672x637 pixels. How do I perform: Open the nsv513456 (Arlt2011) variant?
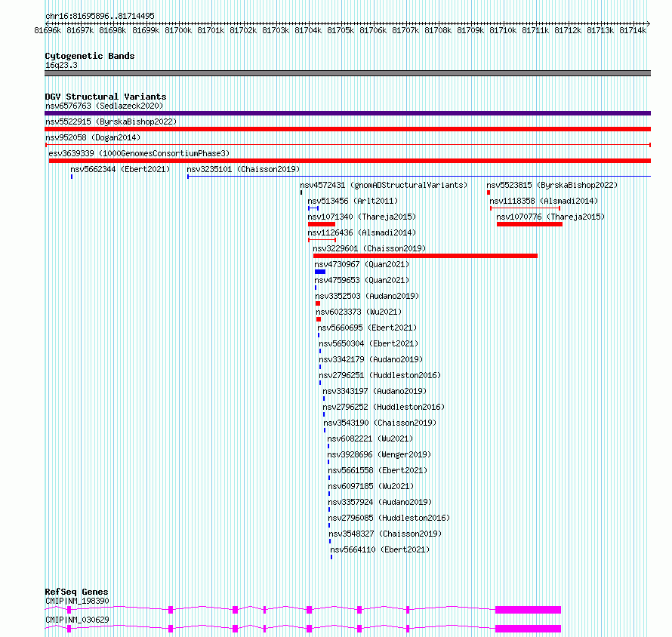click(x=353, y=201)
